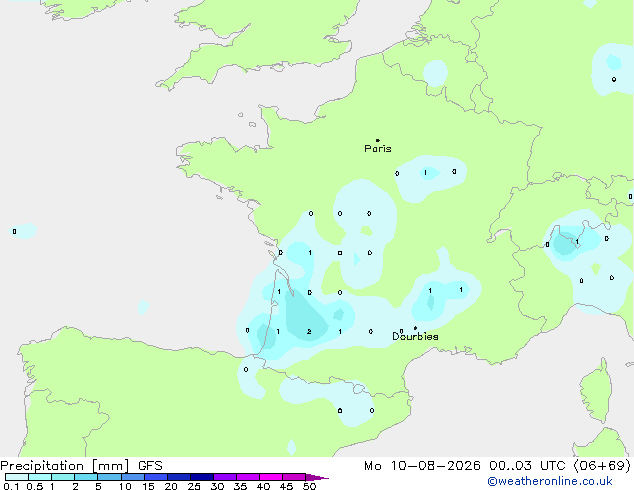Click the 2–5 mm legend swatch
This screenshot has height=490, width=634.
[x=86, y=477]
